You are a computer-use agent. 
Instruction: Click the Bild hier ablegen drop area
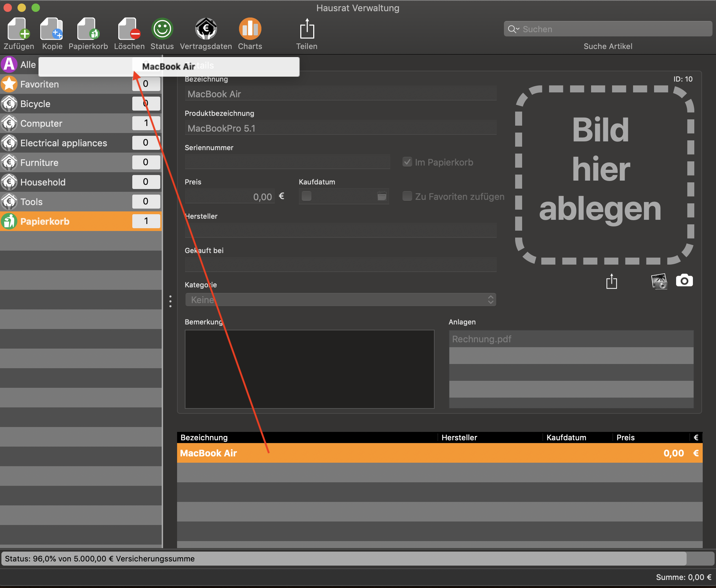click(604, 175)
